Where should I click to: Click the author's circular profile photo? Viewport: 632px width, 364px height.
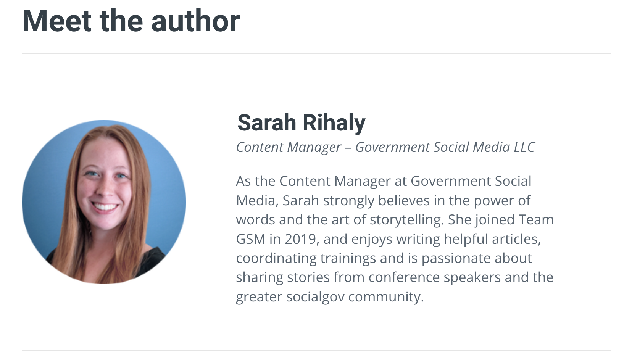104,202
